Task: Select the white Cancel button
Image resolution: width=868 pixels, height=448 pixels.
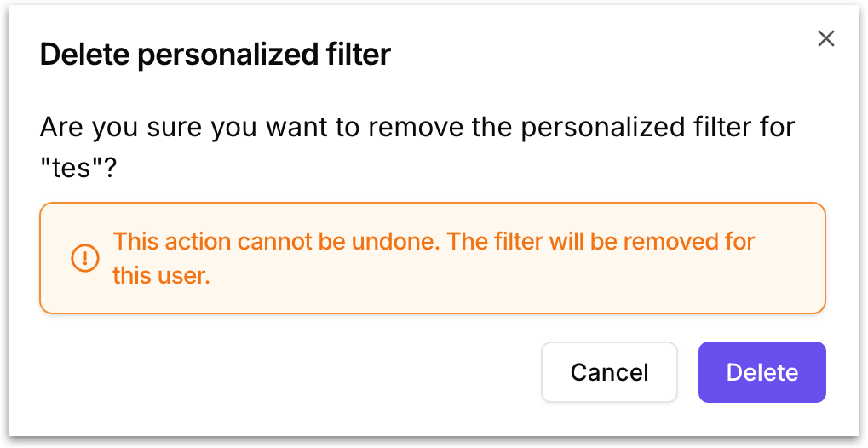Action: [x=609, y=372]
